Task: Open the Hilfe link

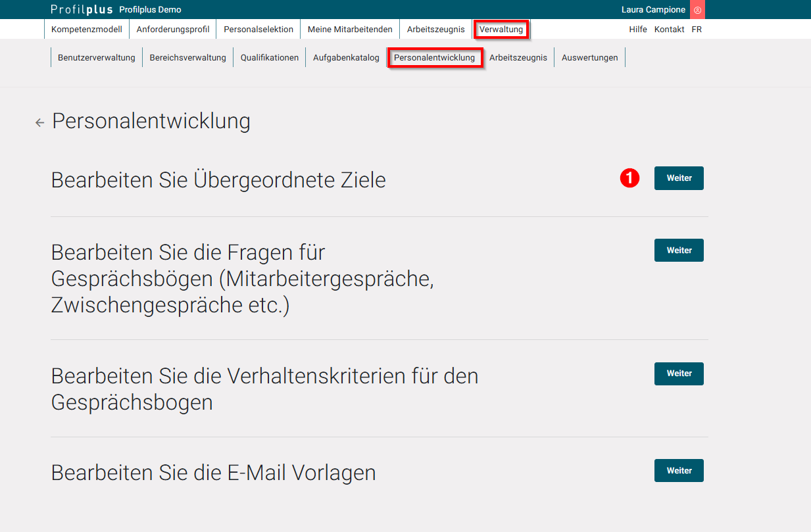Action: [637, 29]
